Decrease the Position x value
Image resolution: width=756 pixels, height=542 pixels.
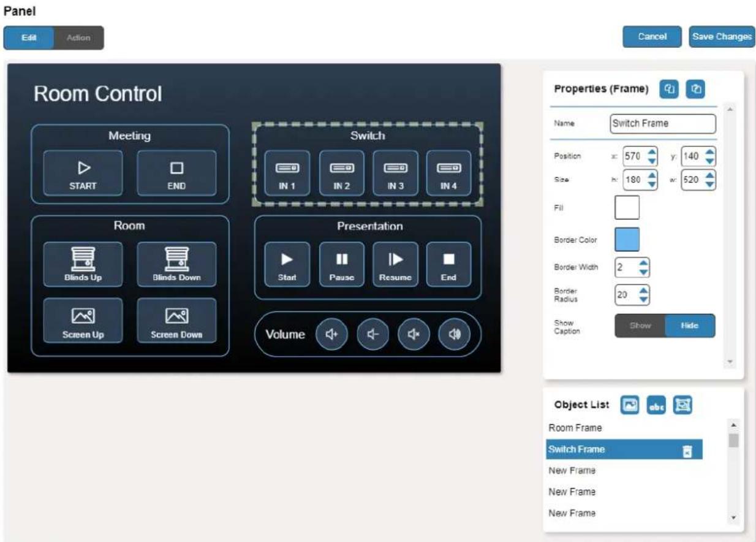click(652, 161)
